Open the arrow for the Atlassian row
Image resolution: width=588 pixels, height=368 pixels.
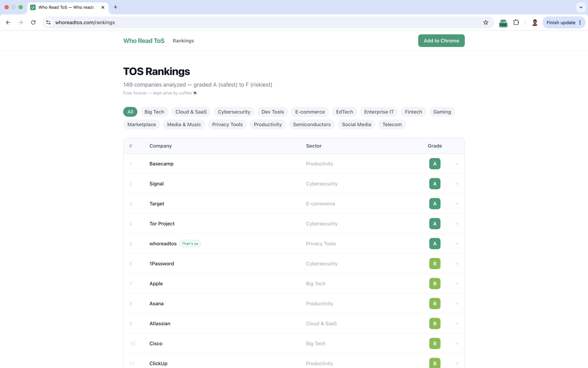457,323
